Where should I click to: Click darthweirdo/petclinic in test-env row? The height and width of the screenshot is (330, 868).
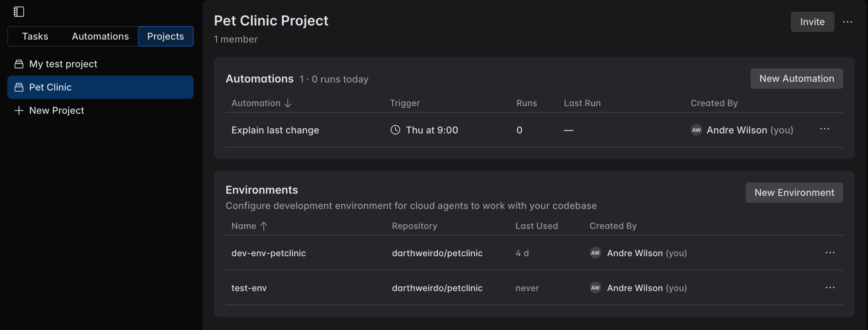pos(437,288)
